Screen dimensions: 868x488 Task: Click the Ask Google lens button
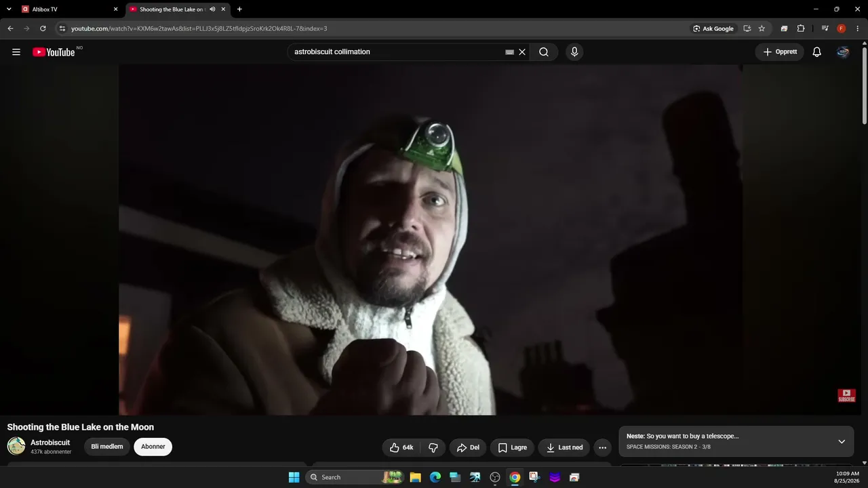pyautogui.click(x=713, y=28)
